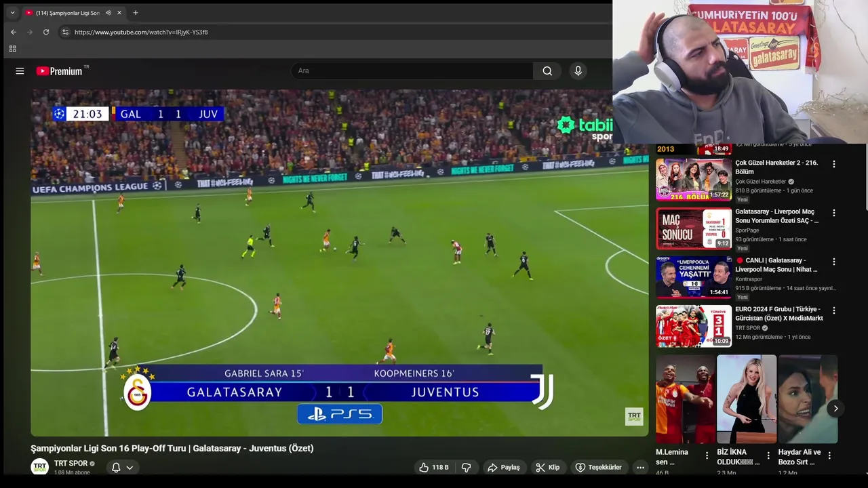
Task: Open the tab search dropdown arrow
Action: pyautogui.click(x=12, y=13)
